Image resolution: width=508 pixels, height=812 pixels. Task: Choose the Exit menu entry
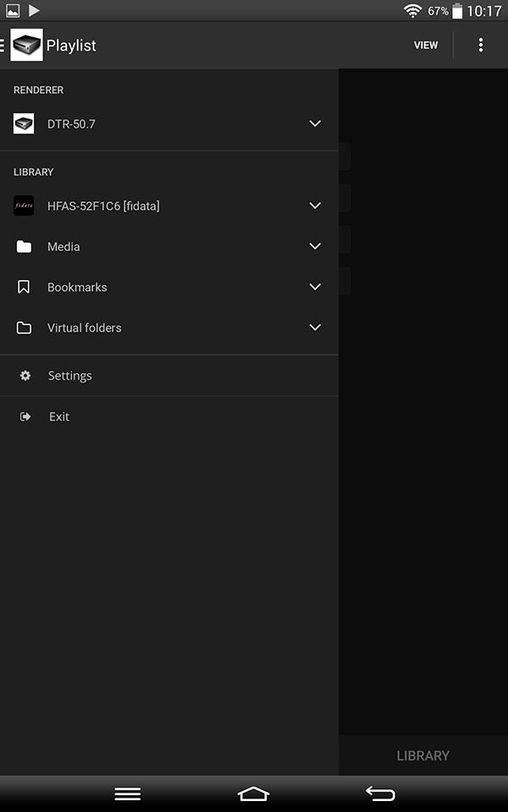(169, 416)
